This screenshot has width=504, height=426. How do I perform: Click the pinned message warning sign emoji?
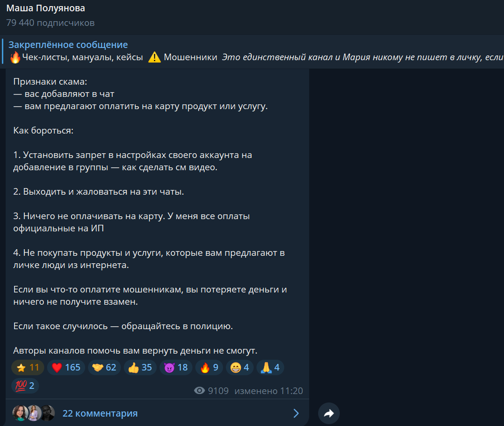click(x=154, y=57)
